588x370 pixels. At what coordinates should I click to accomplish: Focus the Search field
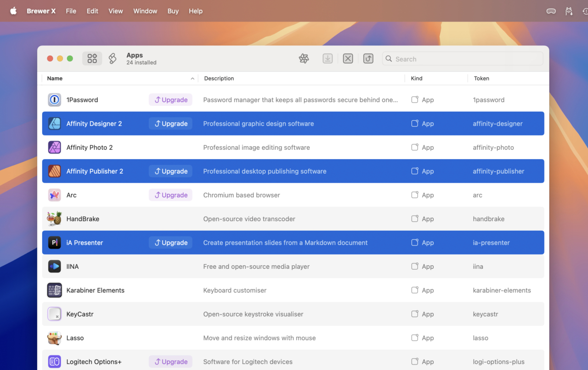pos(463,59)
